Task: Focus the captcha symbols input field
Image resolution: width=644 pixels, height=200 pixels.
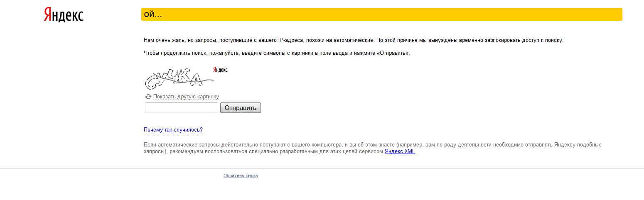Action: [182, 108]
